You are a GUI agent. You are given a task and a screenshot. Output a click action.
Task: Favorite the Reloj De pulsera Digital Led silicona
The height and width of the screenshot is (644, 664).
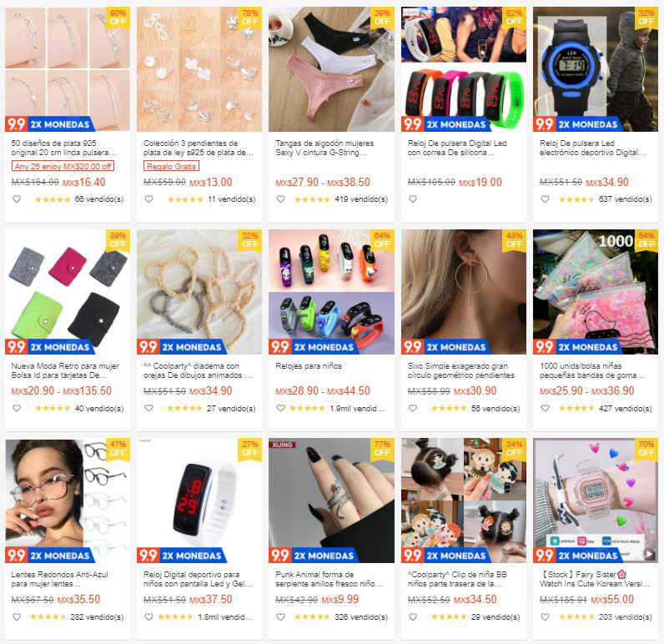pos(413,199)
